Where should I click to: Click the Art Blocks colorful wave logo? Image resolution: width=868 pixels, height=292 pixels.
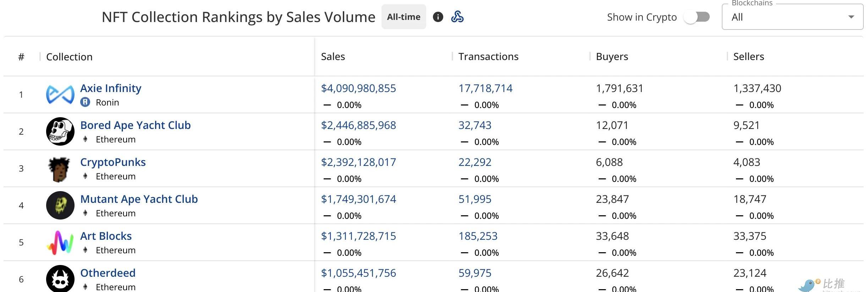60,243
